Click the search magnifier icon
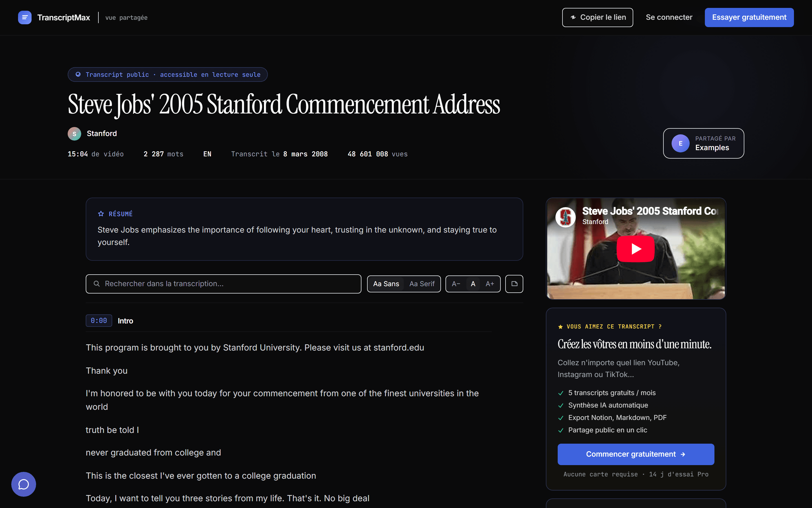Viewport: 812px width, 508px height. click(97, 284)
